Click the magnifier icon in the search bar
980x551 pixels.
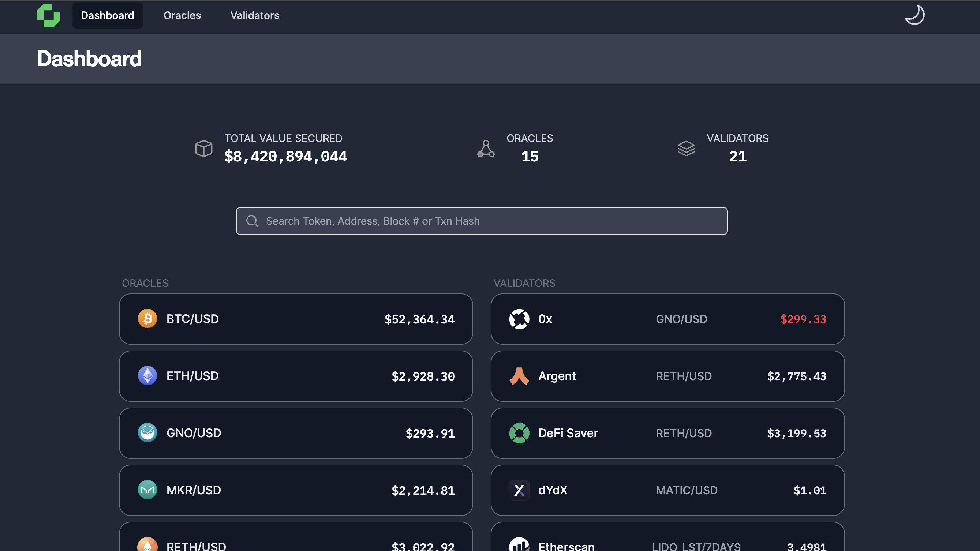(252, 221)
